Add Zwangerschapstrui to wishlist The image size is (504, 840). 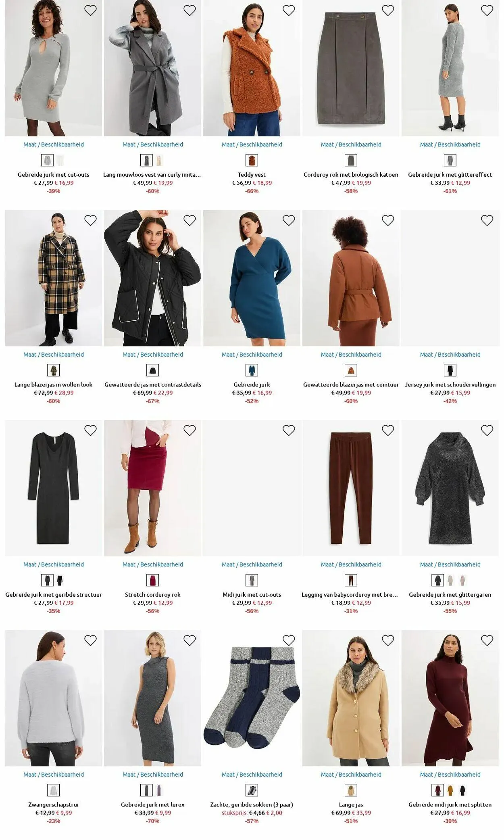tap(90, 640)
